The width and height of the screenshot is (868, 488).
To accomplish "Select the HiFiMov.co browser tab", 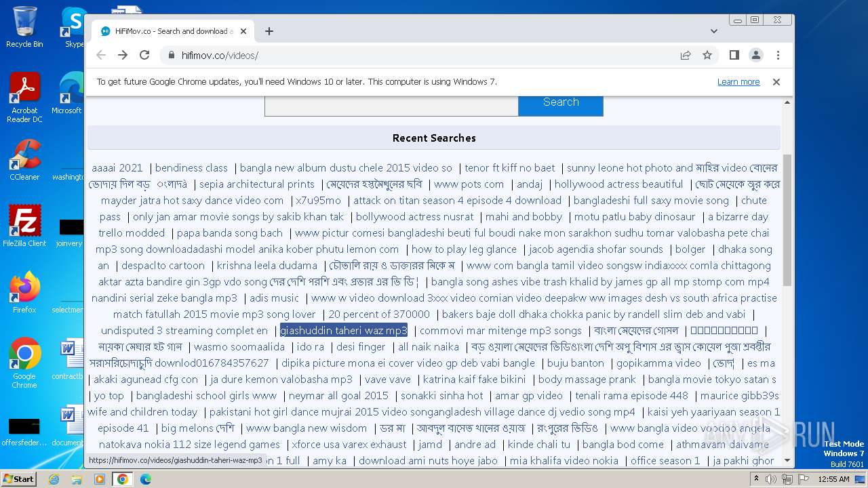I will [x=173, y=31].
